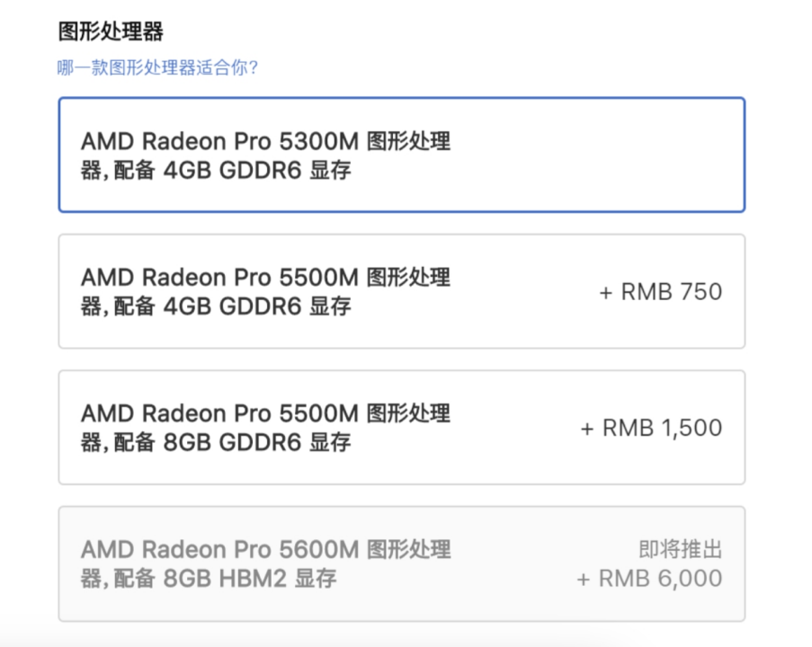Select the greyed-out Radeon Pro 5600M option
The height and width of the screenshot is (647, 812).
pyautogui.click(x=401, y=563)
